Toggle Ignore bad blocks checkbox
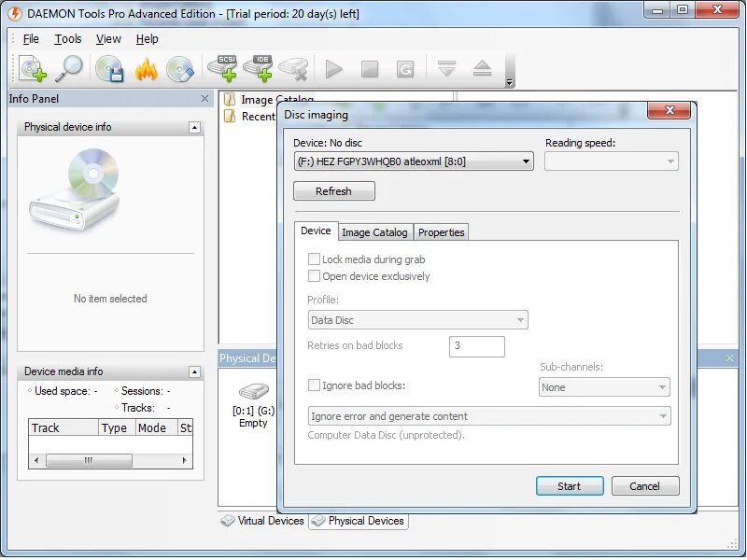 pos(314,385)
